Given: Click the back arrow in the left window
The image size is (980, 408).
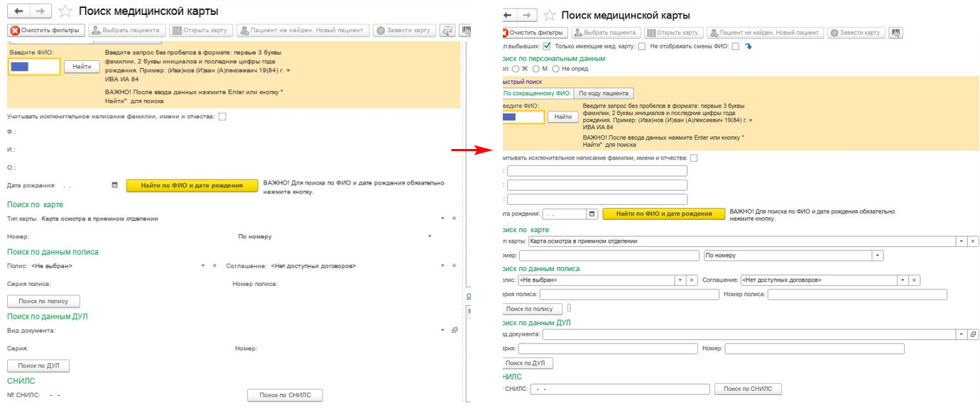Looking at the screenshot, I should (18, 11).
